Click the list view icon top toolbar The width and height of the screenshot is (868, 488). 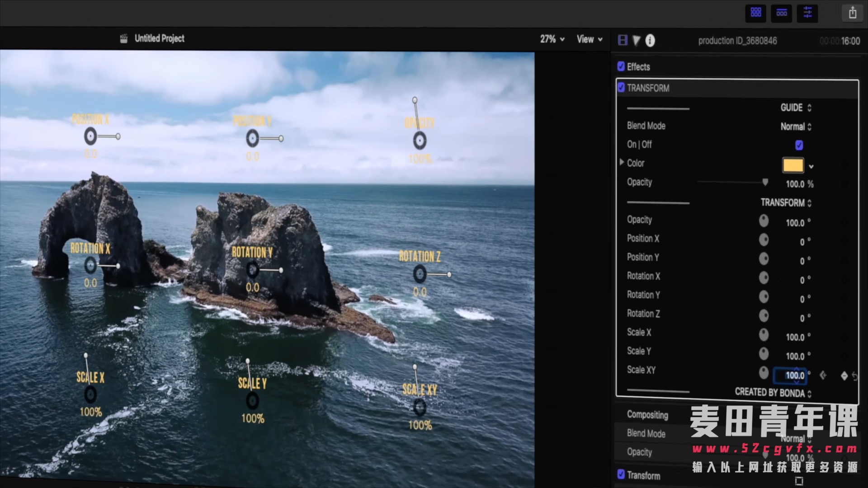point(782,13)
